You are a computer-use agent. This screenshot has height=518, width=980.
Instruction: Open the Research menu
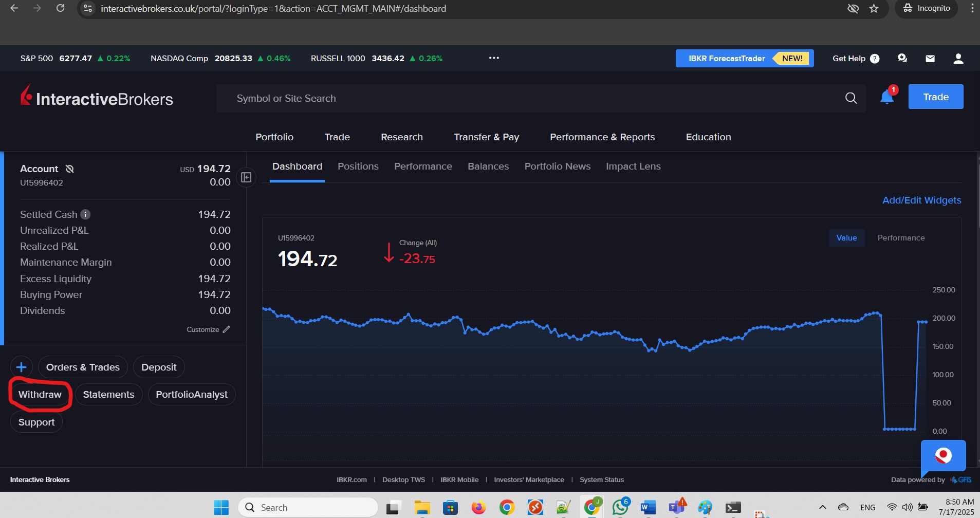tap(402, 137)
